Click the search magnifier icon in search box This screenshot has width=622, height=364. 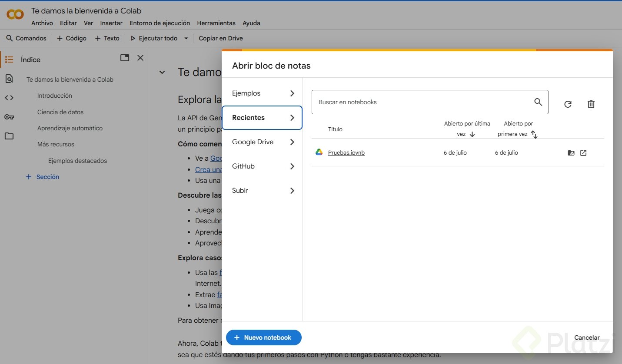[x=538, y=102]
